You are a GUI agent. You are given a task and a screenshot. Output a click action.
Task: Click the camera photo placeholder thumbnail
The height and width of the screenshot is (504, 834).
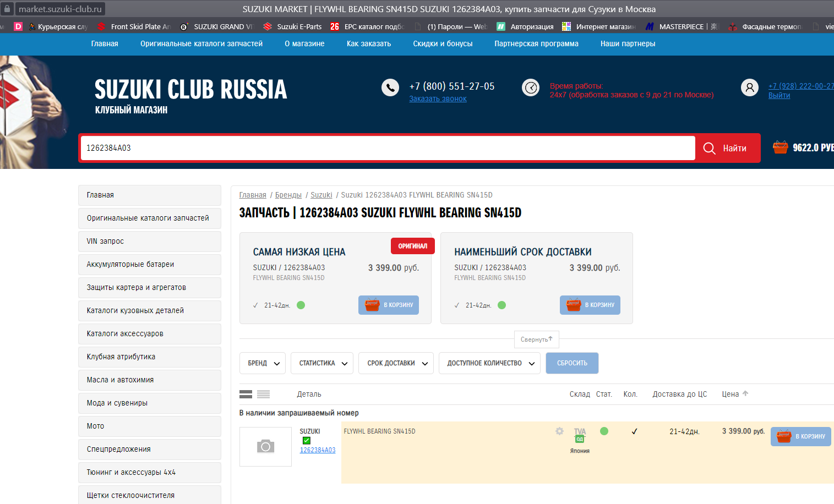click(265, 446)
